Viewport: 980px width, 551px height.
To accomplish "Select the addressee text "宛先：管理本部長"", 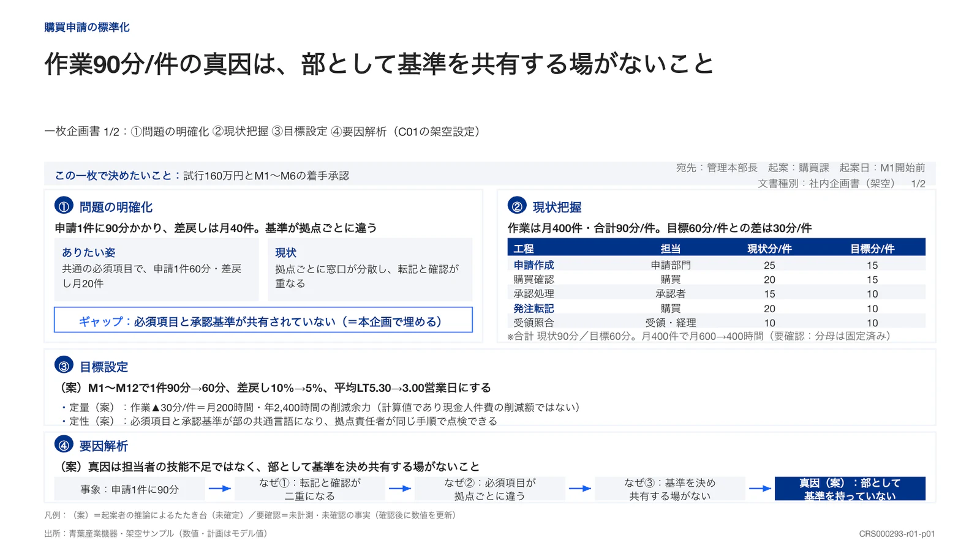I will (717, 168).
